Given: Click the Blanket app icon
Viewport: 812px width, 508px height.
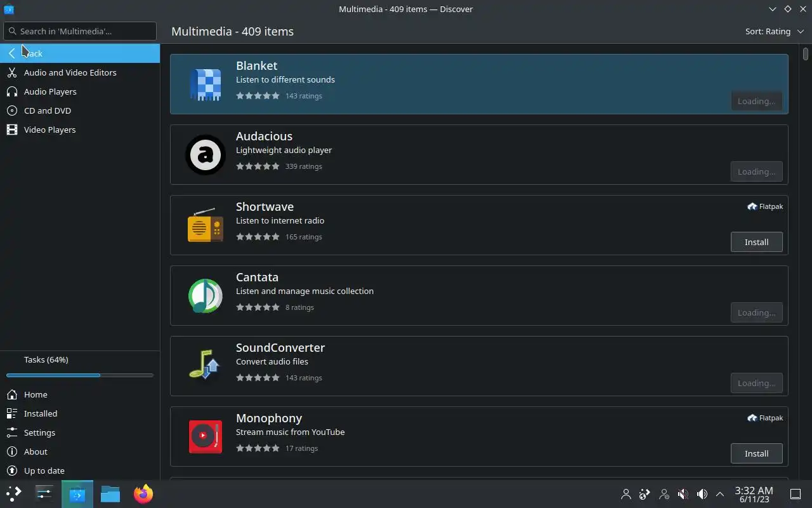Looking at the screenshot, I should pos(206,84).
